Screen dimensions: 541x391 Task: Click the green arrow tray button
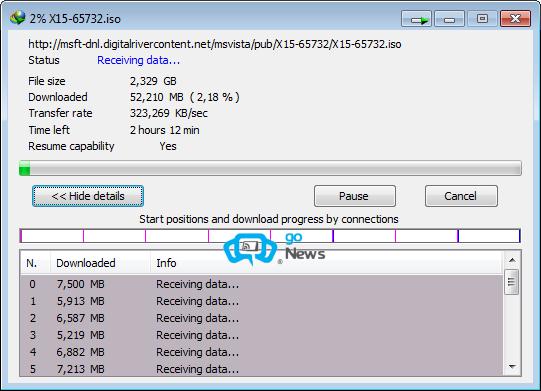coord(416,19)
